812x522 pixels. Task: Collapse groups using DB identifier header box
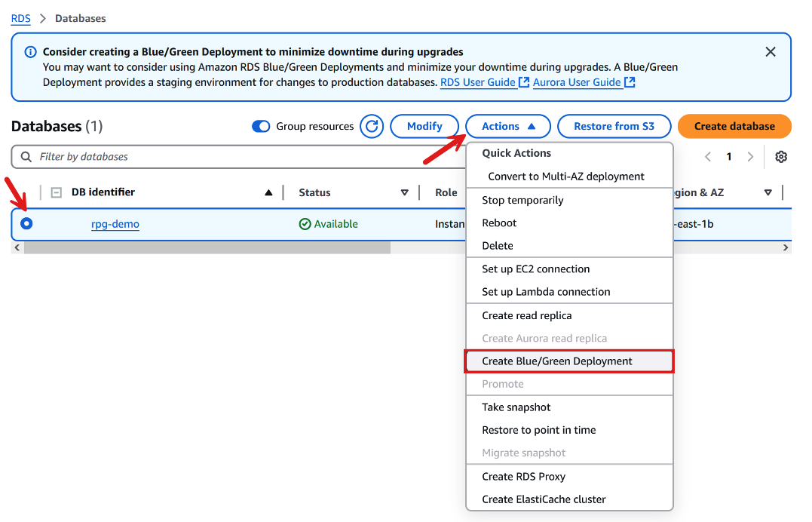(57, 193)
